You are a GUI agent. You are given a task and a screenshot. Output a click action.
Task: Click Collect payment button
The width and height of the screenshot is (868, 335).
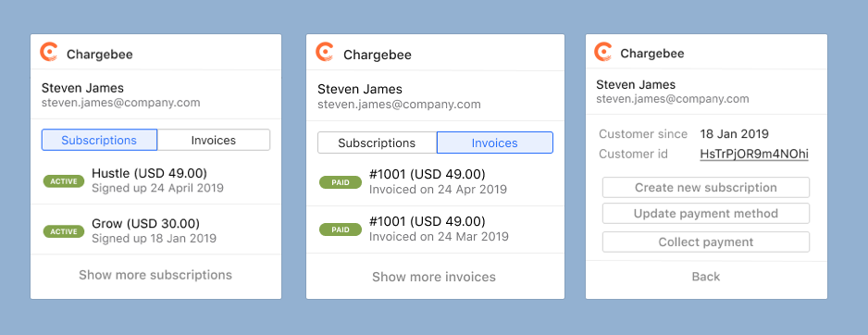click(706, 242)
